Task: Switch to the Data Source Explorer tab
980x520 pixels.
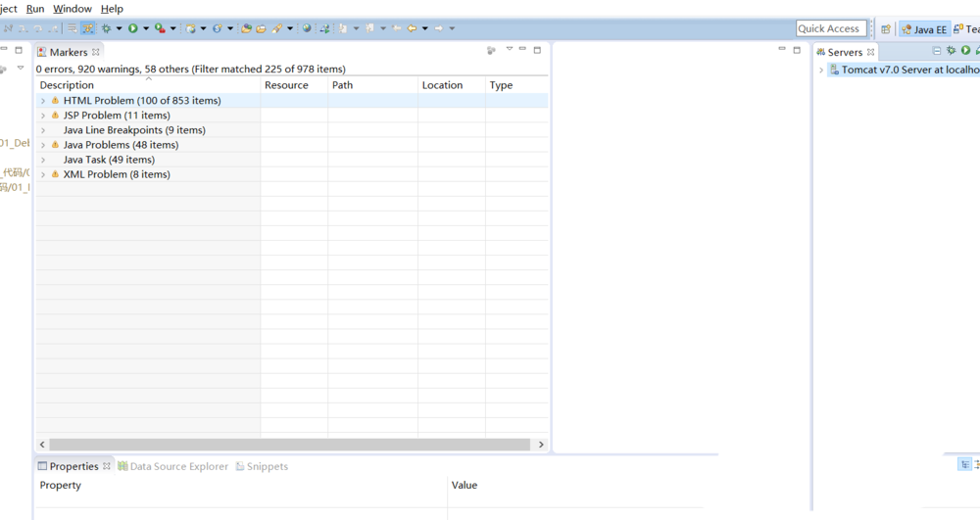Action: (172, 466)
